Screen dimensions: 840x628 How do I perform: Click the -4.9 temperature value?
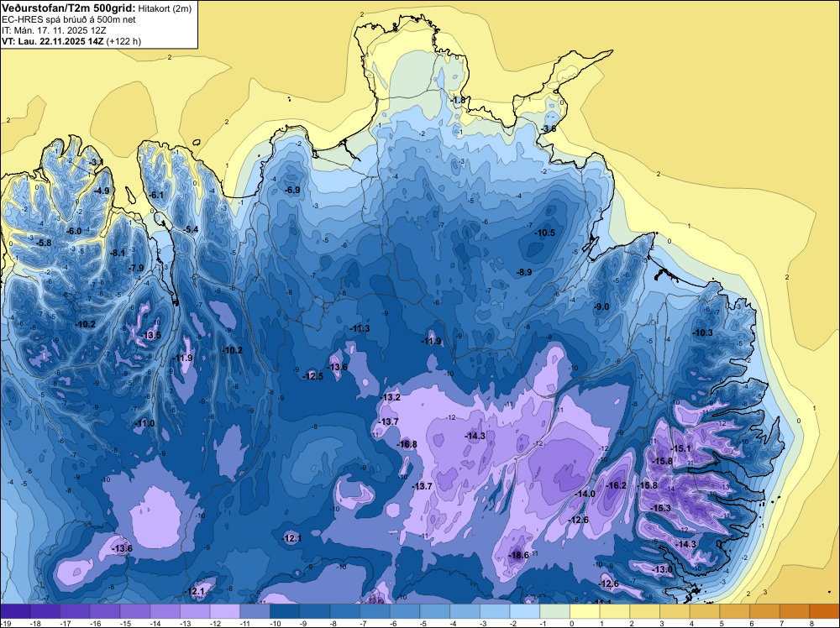pos(102,191)
